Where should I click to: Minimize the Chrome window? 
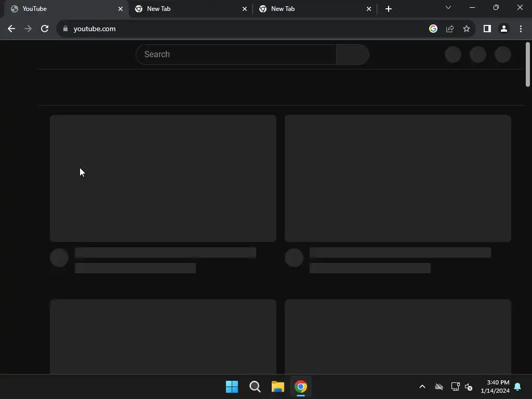point(472,7)
